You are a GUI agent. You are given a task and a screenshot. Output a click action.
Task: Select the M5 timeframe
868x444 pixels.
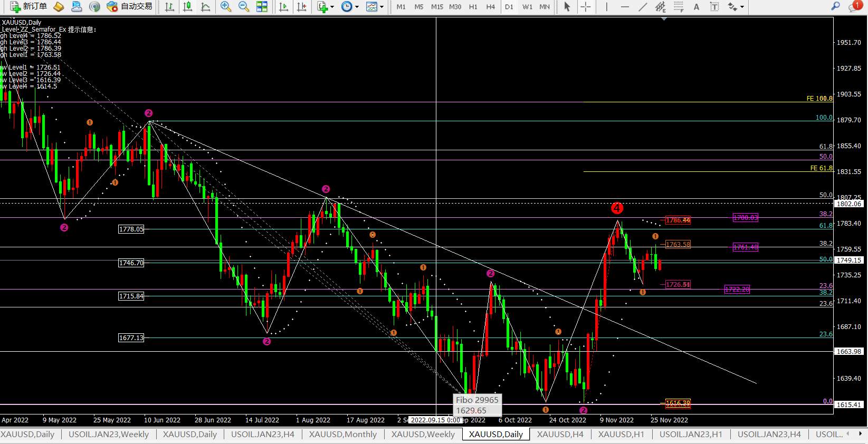[x=419, y=7]
